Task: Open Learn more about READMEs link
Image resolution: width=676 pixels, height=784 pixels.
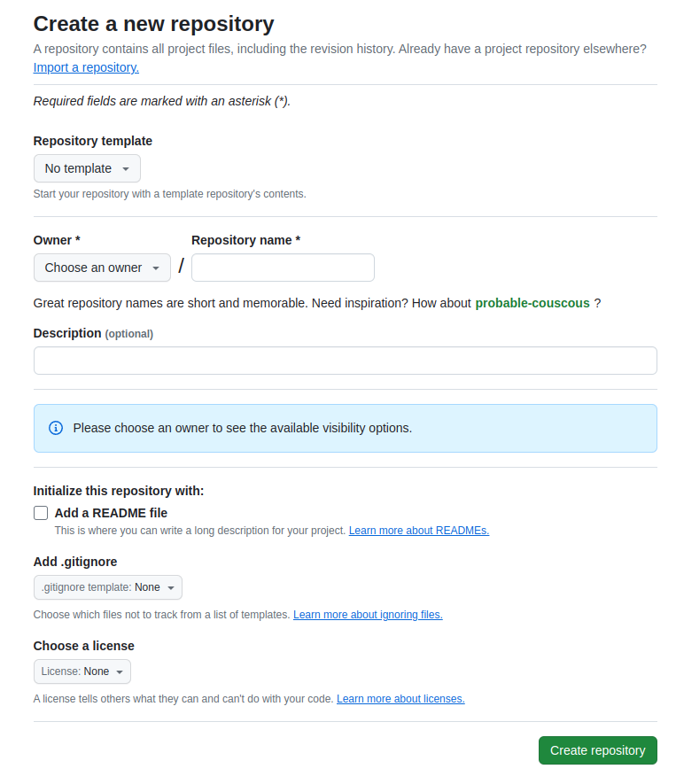Action: pos(418,531)
